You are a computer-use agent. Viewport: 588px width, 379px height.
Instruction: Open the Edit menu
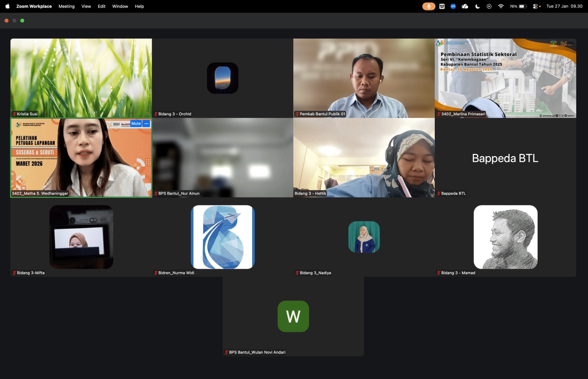point(101,6)
